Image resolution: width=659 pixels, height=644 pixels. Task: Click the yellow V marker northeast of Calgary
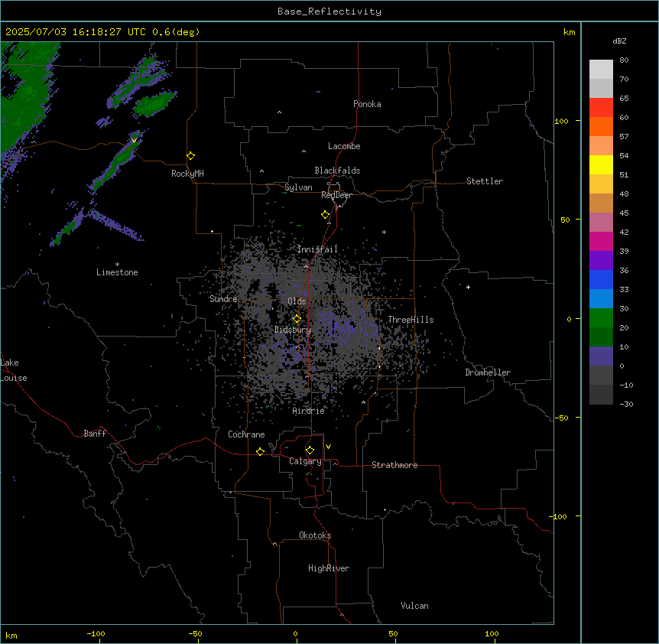point(328,447)
